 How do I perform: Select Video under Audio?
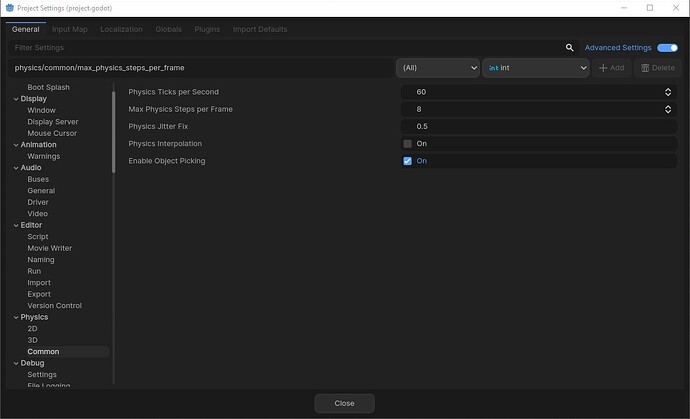point(37,214)
